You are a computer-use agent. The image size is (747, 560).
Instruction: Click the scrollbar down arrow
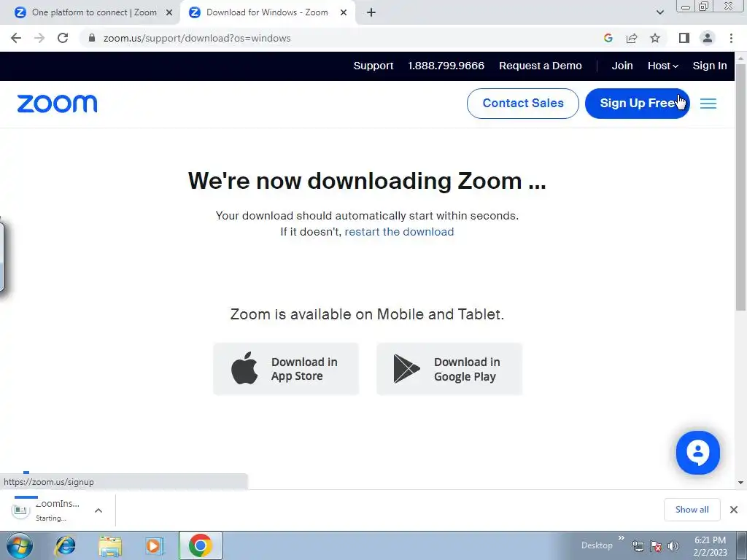click(740, 483)
